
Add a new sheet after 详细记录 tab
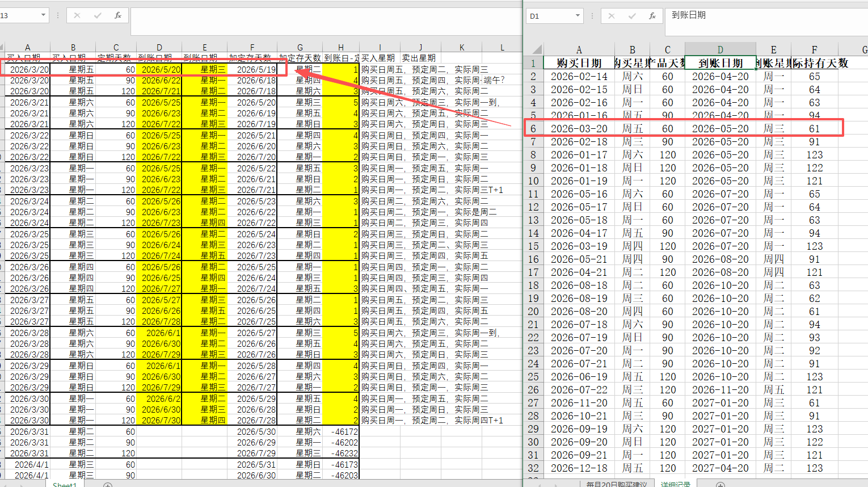[x=720, y=485]
